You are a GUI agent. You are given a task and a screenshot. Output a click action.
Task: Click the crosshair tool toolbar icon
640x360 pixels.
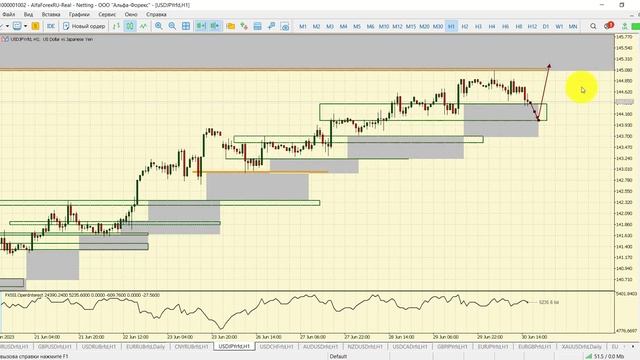271,26
